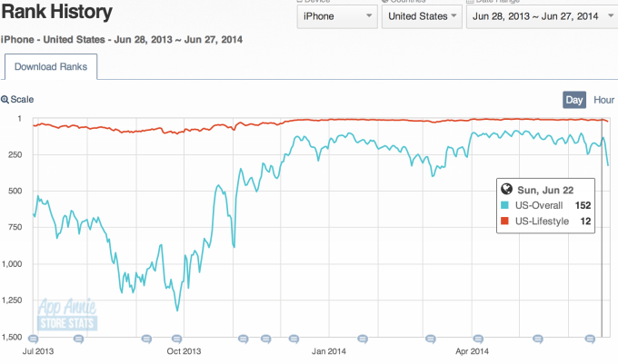
Task: Click the Scale link above the chart
Action: 23,100
